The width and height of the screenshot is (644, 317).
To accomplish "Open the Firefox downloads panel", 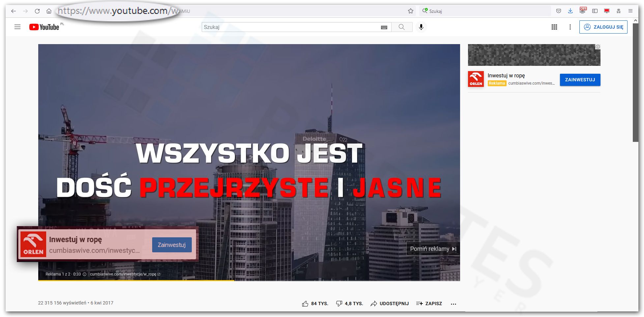I will coord(570,11).
